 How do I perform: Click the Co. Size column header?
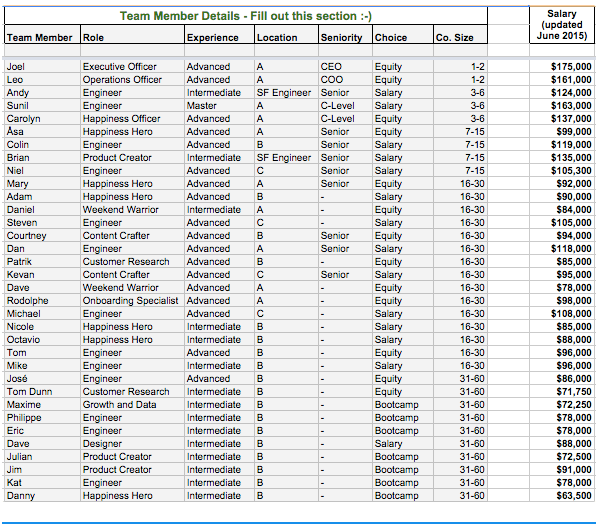(x=460, y=34)
